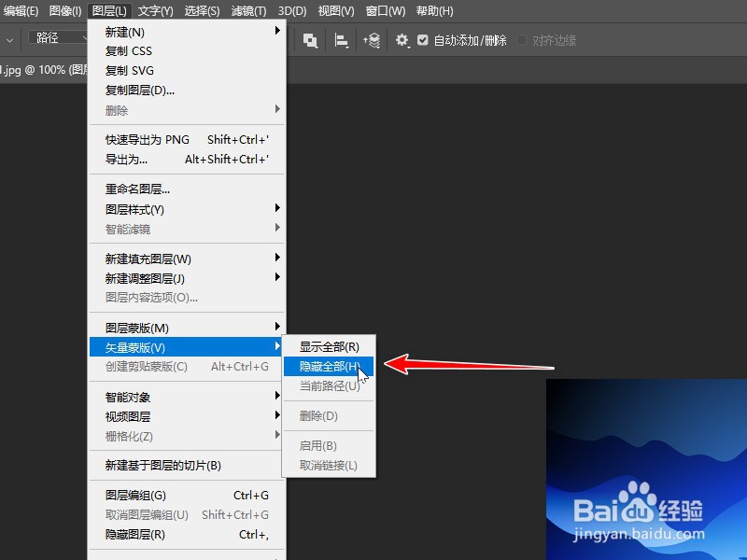The image size is (747, 560).
Task: Click the 复制 CSS menu item
Action: (x=126, y=50)
